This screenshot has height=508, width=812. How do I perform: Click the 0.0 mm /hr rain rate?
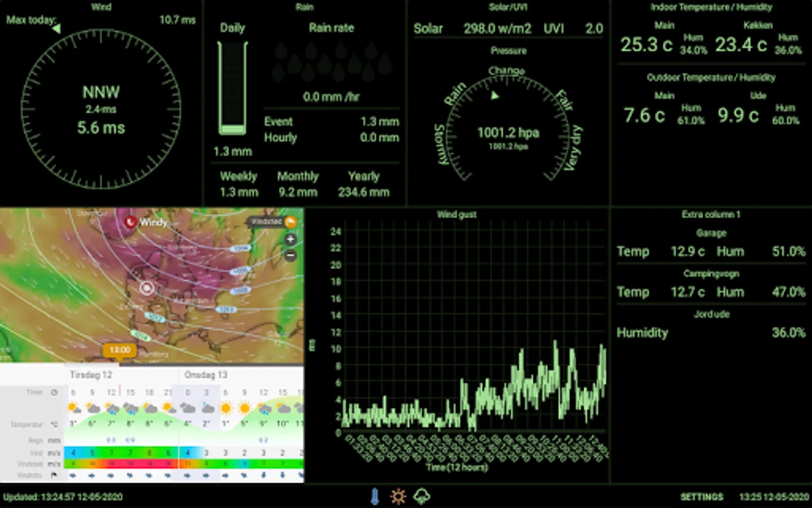[x=332, y=97]
